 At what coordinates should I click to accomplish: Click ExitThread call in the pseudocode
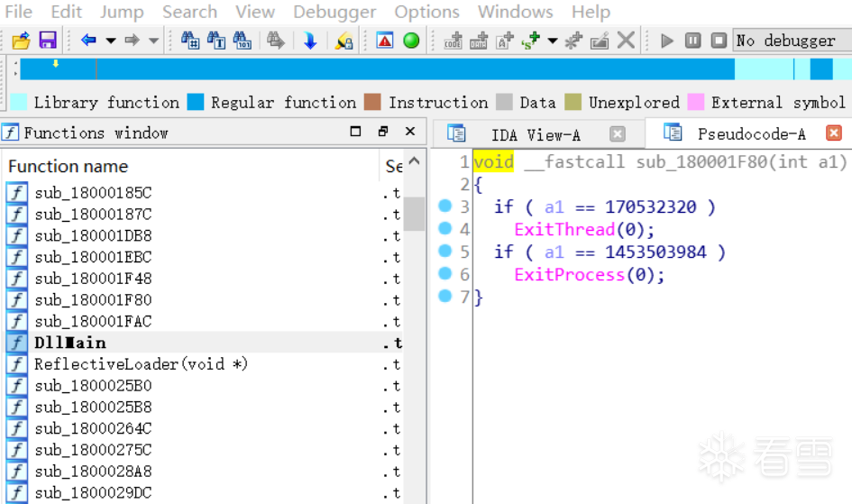tap(564, 229)
